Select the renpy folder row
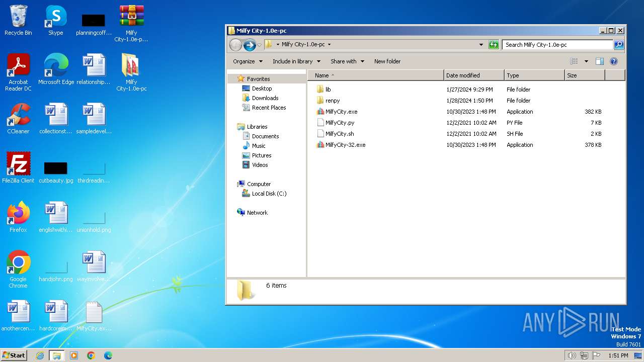This screenshot has width=644, height=362. (459, 101)
